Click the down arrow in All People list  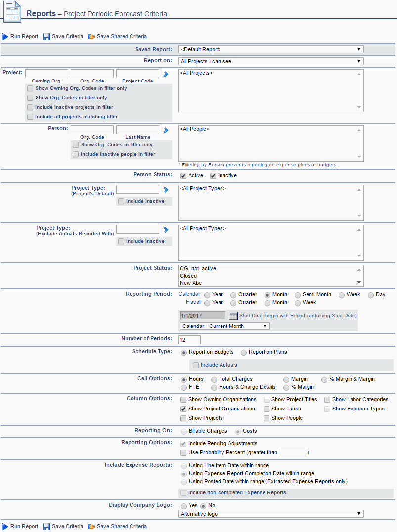click(359, 157)
